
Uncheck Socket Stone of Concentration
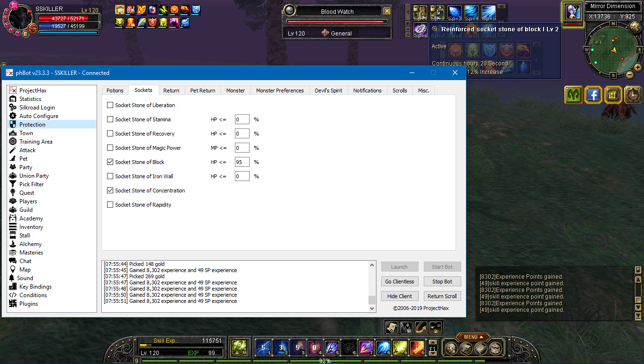coord(110,191)
